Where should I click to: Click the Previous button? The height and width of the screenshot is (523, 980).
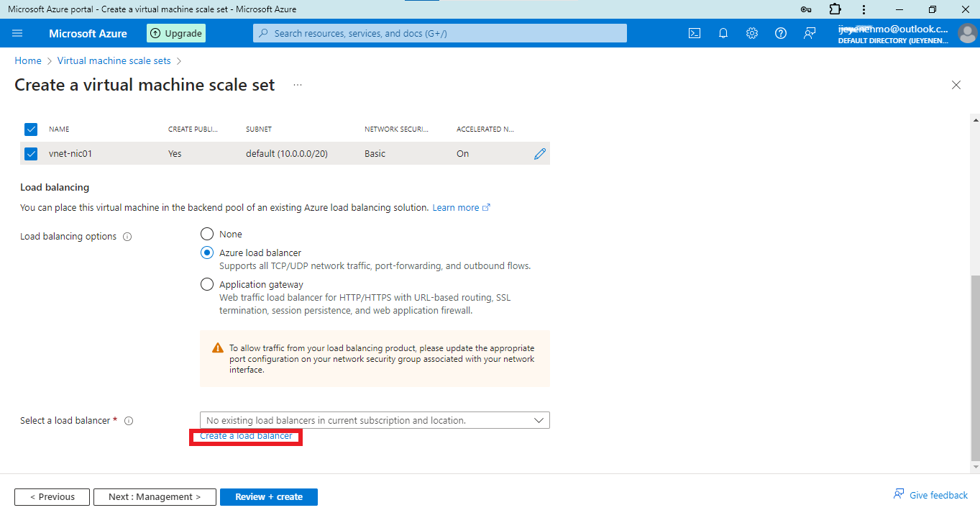click(x=52, y=497)
